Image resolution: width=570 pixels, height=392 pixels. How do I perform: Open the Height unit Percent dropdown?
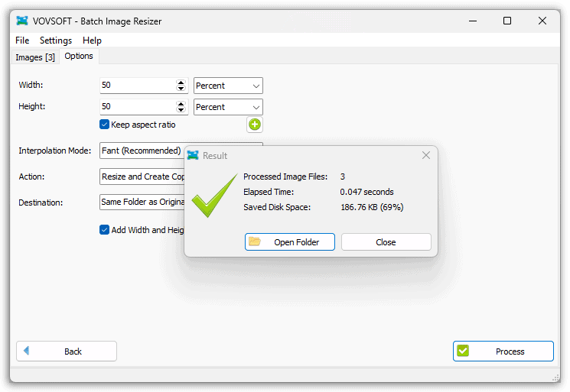coord(228,107)
